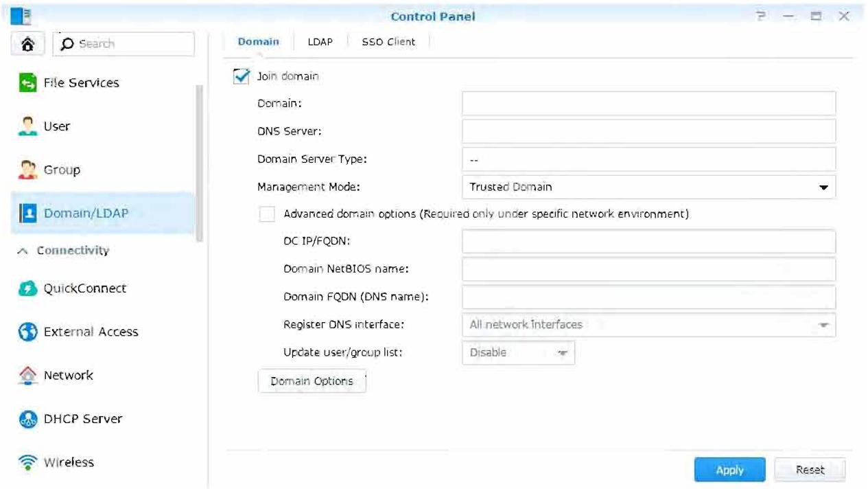This screenshot has width=868, height=489.
Task: Click the Control Panel window title
Action: click(x=433, y=16)
